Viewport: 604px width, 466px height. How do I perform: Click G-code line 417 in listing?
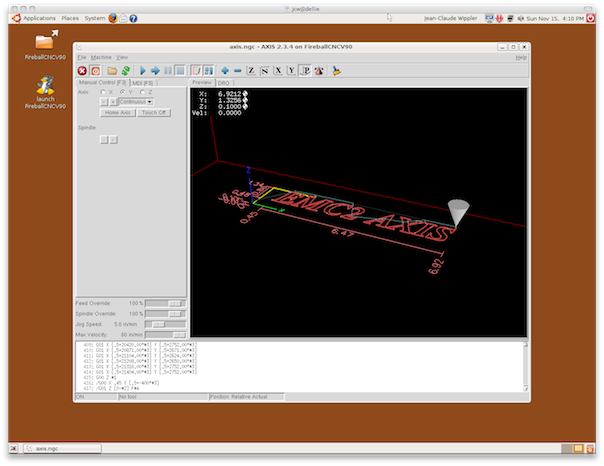pos(112,388)
